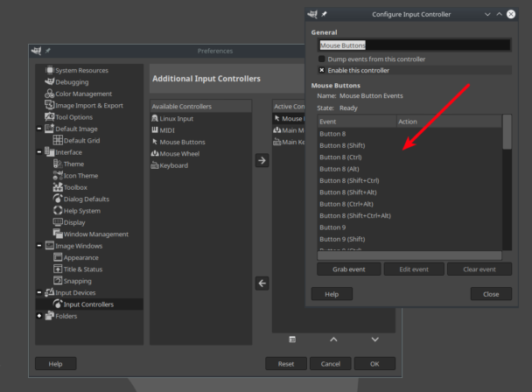The width and height of the screenshot is (532, 392).
Task: Expand the Folders tree section
Action: [39, 316]
